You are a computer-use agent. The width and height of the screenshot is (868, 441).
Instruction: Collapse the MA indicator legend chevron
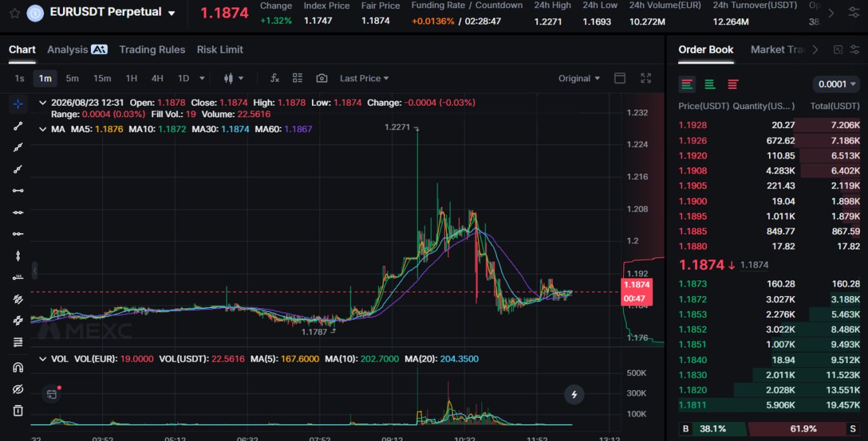coord(43,129)
